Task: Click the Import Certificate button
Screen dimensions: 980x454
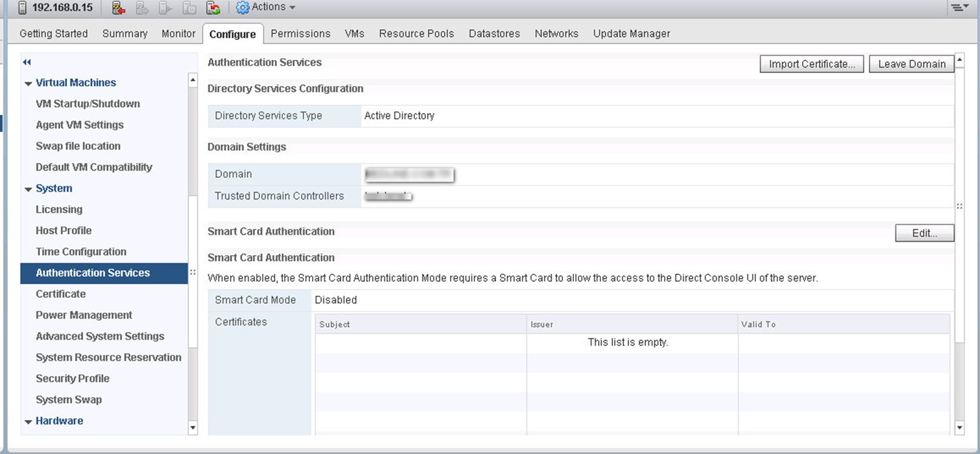Action: [811, 64]
